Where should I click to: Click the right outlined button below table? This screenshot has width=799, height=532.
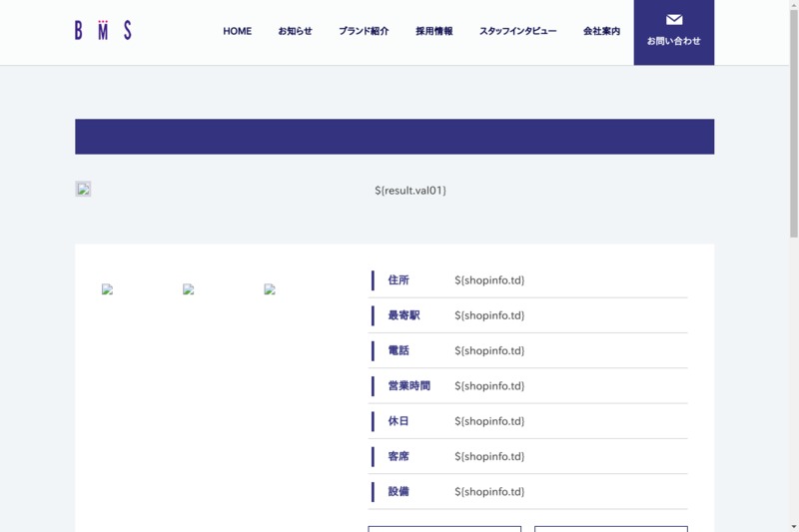pyautogui.click(x=610, y=528)
